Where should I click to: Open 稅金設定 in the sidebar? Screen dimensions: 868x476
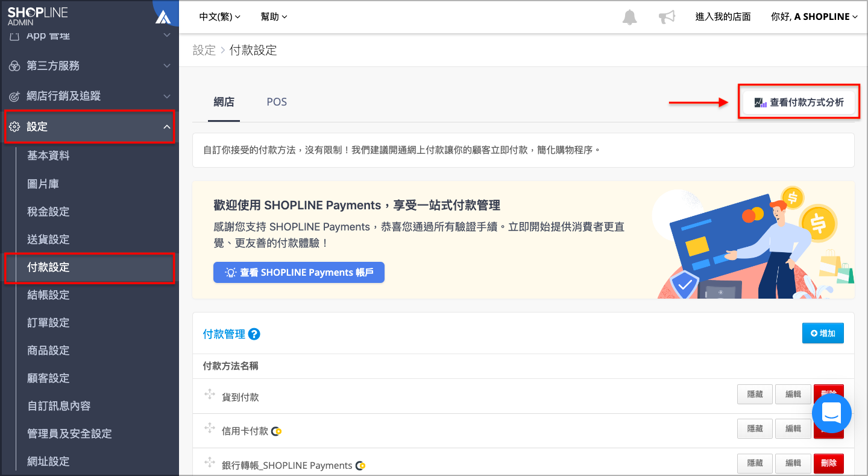[48, 212]
